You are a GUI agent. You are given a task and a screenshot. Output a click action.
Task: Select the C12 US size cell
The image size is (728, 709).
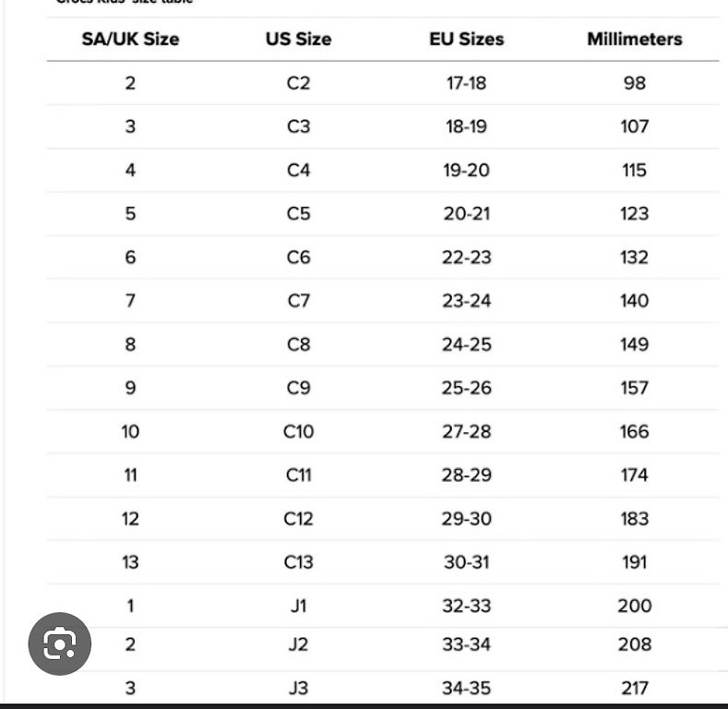(x=299, y=519)
